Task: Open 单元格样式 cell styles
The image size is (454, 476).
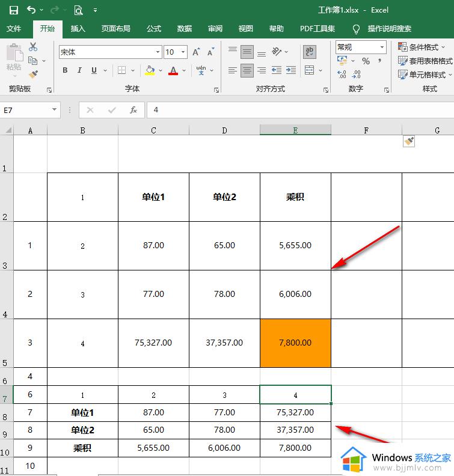Action: click(x=425, y=75)
